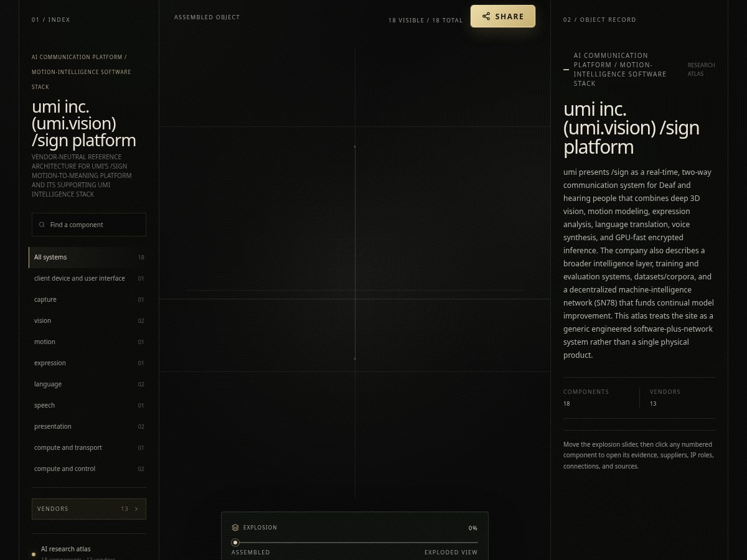Click the Assembled label under slider

point(251,553)
